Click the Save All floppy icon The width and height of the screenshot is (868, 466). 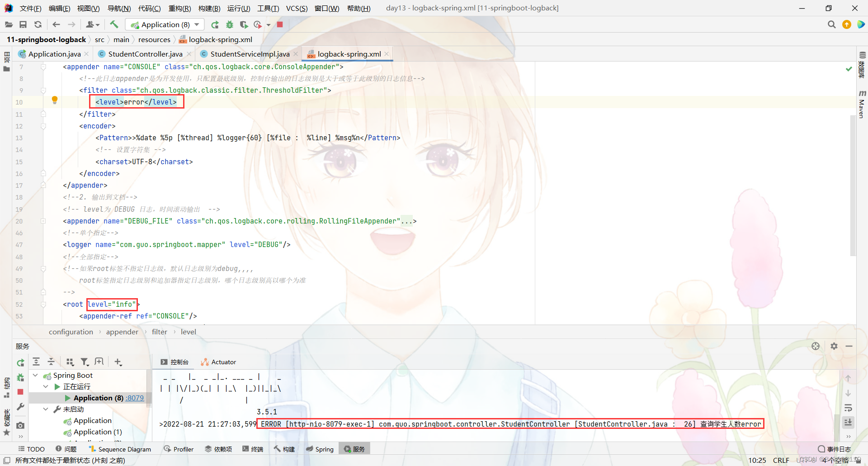point(23,24)
